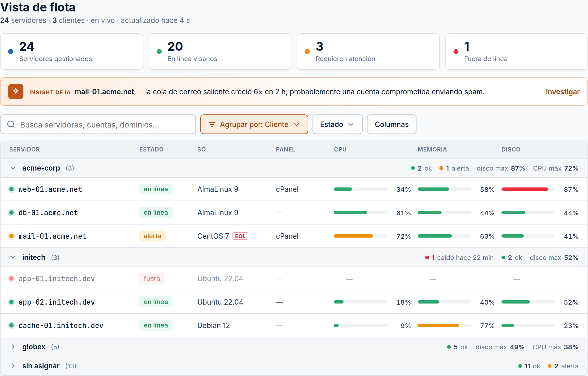Image resolution: width=588 pixels, height=376 pixels.
Task: Click the EOL badge next to CentOS 7
Action: click(240, 236)
